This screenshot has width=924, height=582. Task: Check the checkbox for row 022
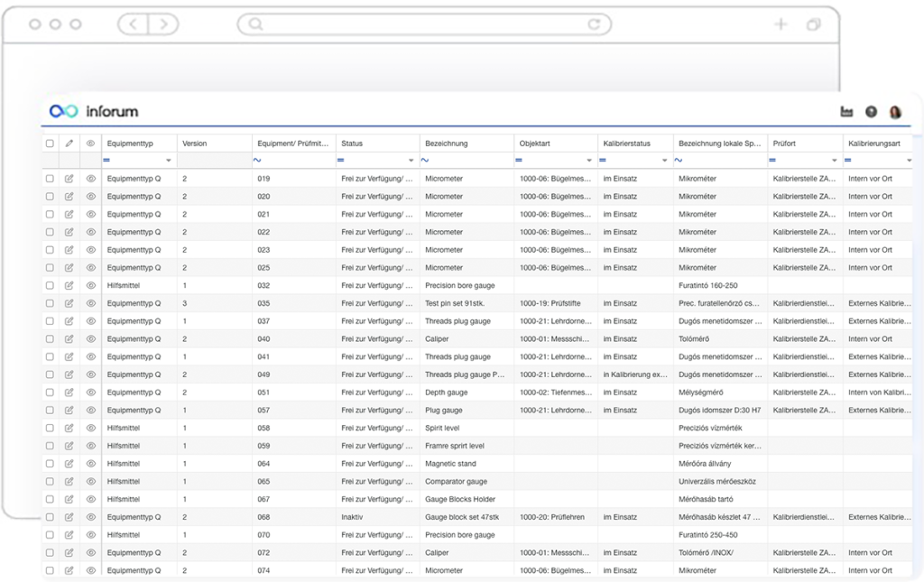50,232
